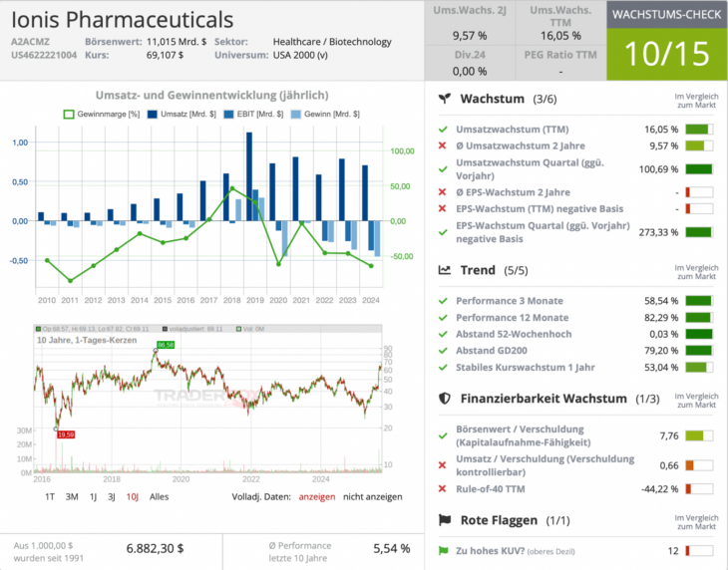Click the Rote Flaggen black flag icon
This screenshot has width=728, height=570.
445,520
